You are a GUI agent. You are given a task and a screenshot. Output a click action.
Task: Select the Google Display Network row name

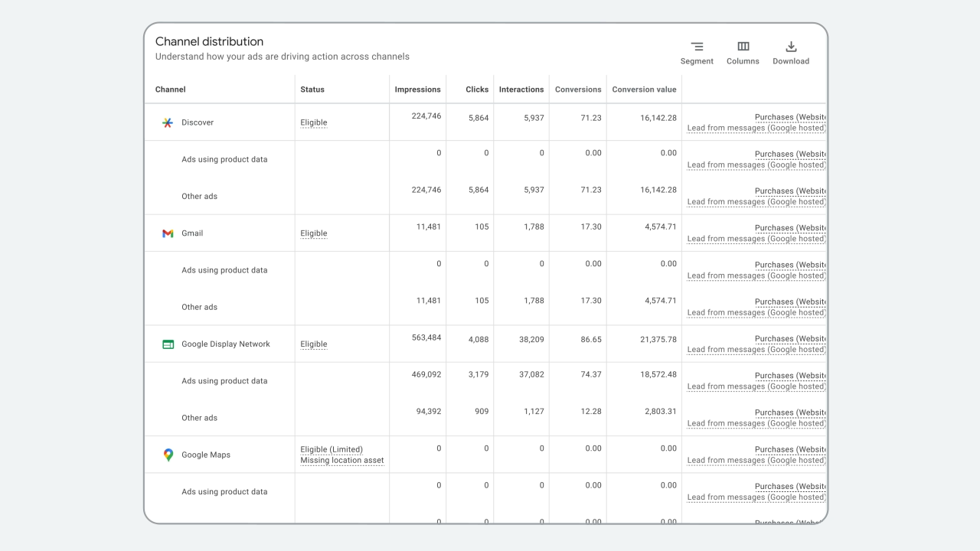pos(225,344)
